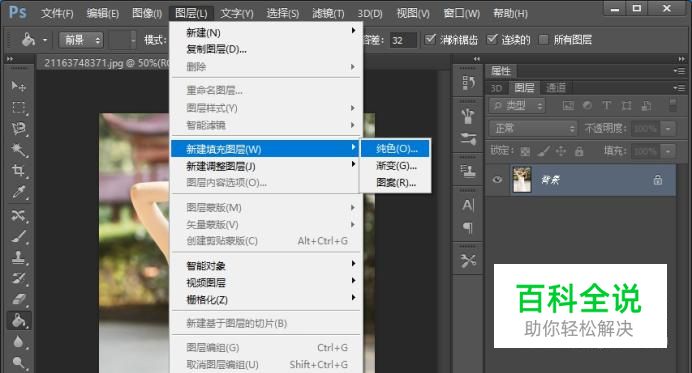
Task: Toggle lock image pixels brush icon
Action: pyautogui.click(x=543, y=152)
